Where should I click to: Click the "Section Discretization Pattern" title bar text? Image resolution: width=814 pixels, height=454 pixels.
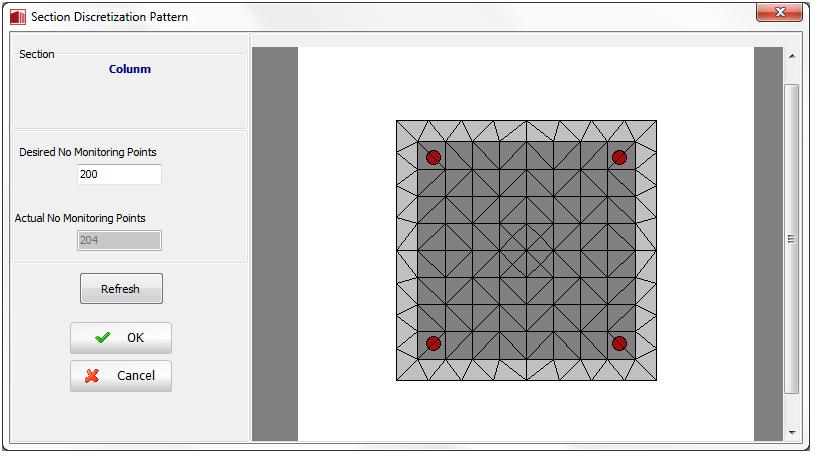point(109,17)
